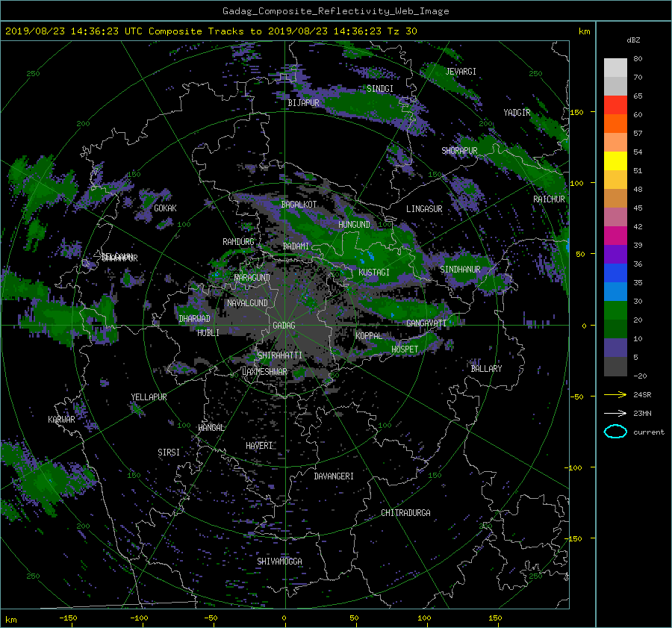Click the NAVALGUND label
The height and width of the screenshot is (628, 672).
tap(247, 303)
